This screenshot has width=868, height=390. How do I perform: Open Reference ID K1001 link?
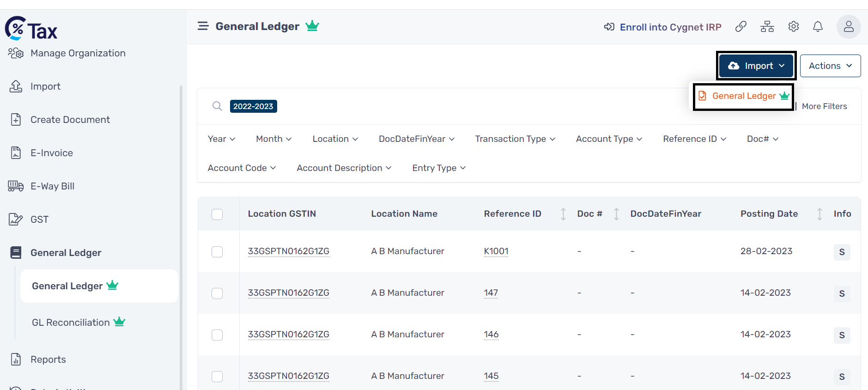496,251
